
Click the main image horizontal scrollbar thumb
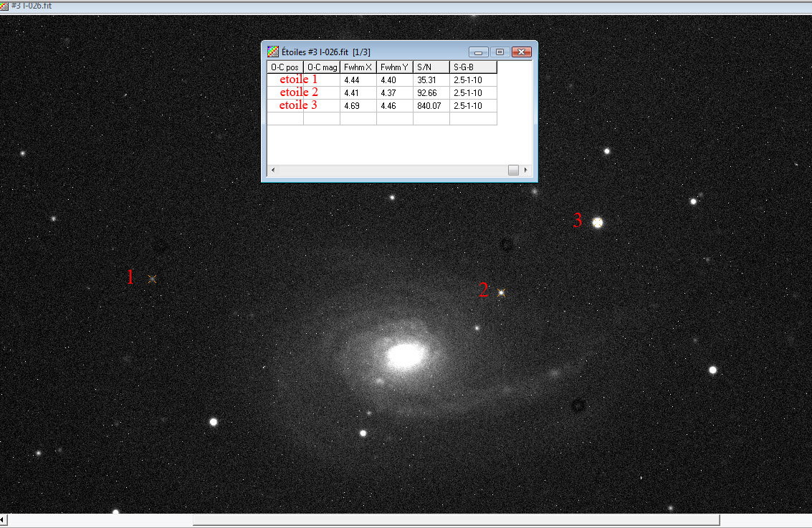(457, 519)
